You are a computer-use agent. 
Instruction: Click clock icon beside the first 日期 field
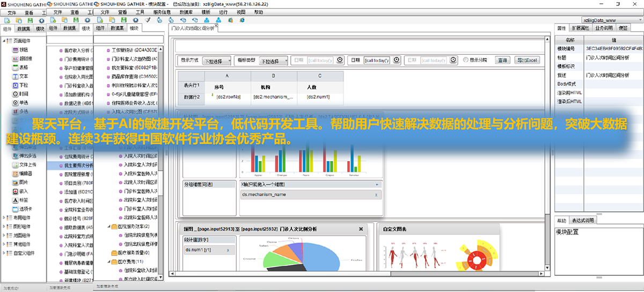tap(340, 60)
